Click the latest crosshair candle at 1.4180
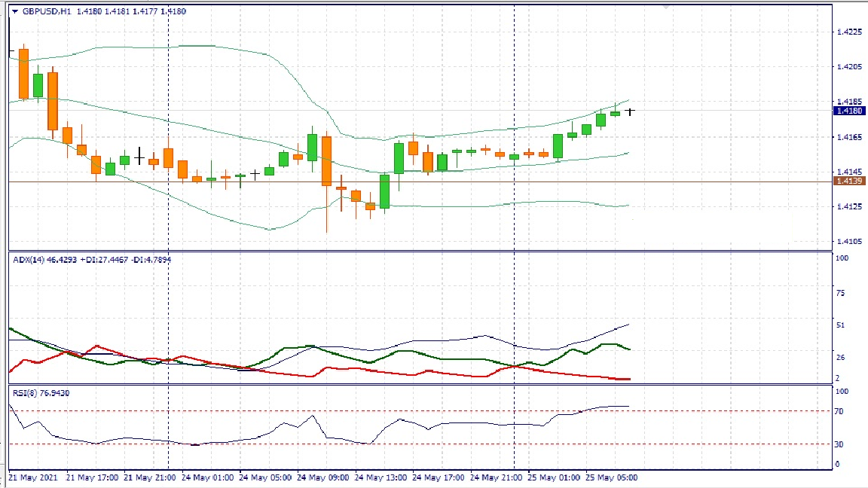 (630, 111)
